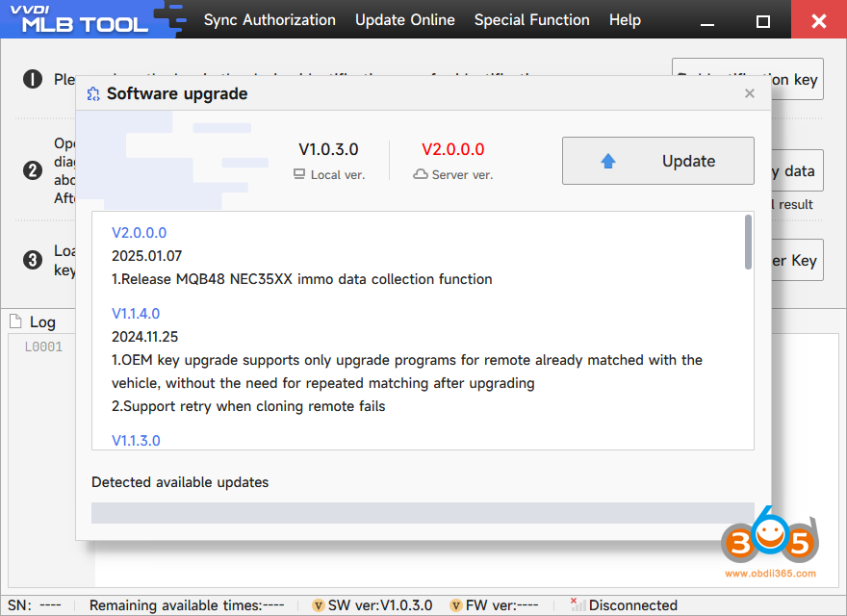The height and width of the screenshot is (616, 847).
Task: Open the Update Online menu
Action: point(405,20)
